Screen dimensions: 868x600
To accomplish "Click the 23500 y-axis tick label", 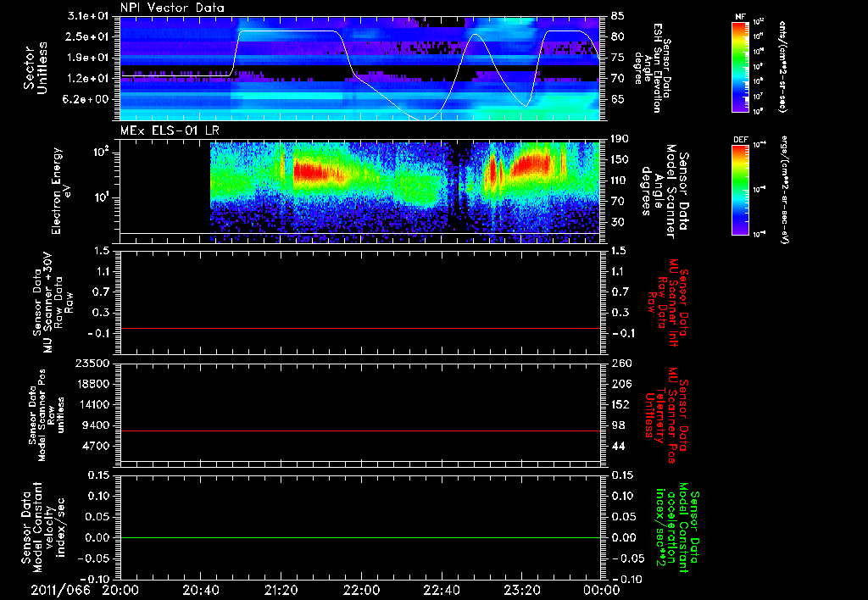I will [x=92, y=363].
